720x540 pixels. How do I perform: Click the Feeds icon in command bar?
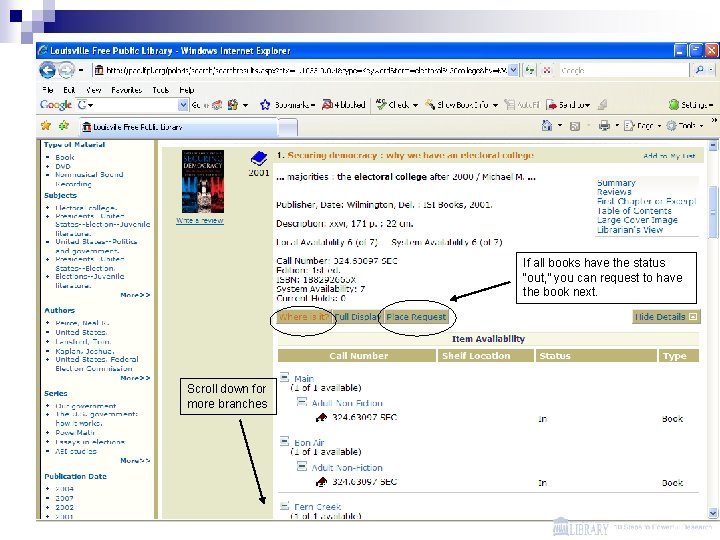pos(574,126)
